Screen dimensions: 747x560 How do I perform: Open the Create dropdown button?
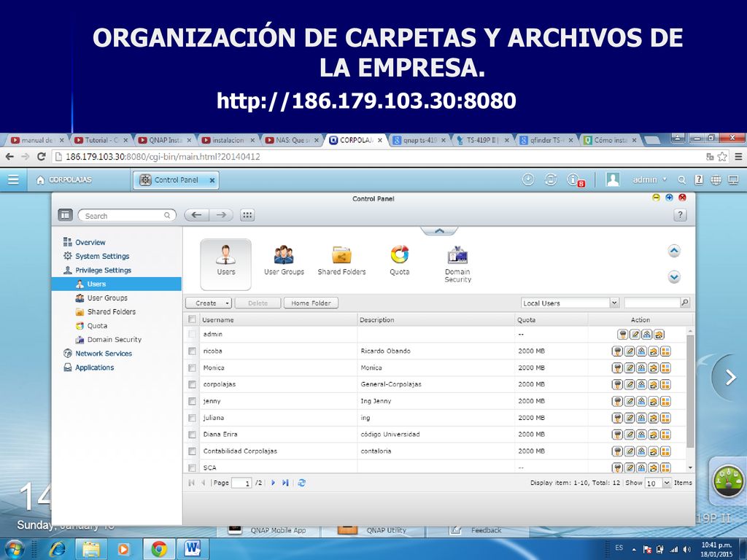tap(209, 303)
